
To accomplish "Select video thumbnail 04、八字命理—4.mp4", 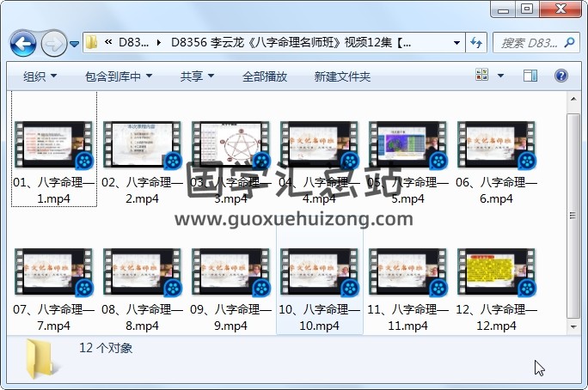I will coord(319,144).
